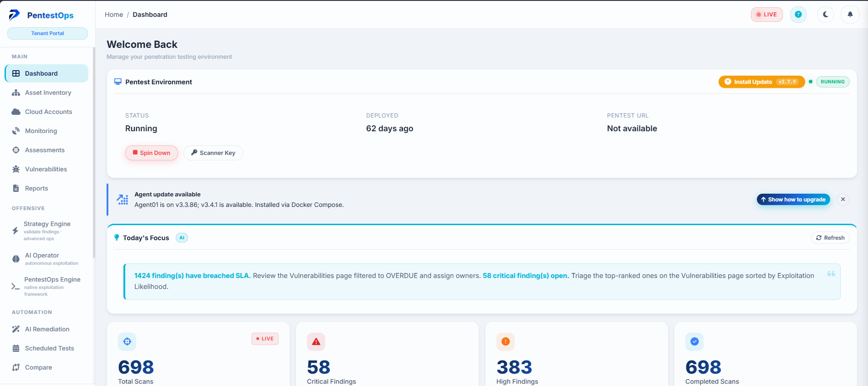
Task: Click the Assessments crosshair icon
Action: pos(16,150)
